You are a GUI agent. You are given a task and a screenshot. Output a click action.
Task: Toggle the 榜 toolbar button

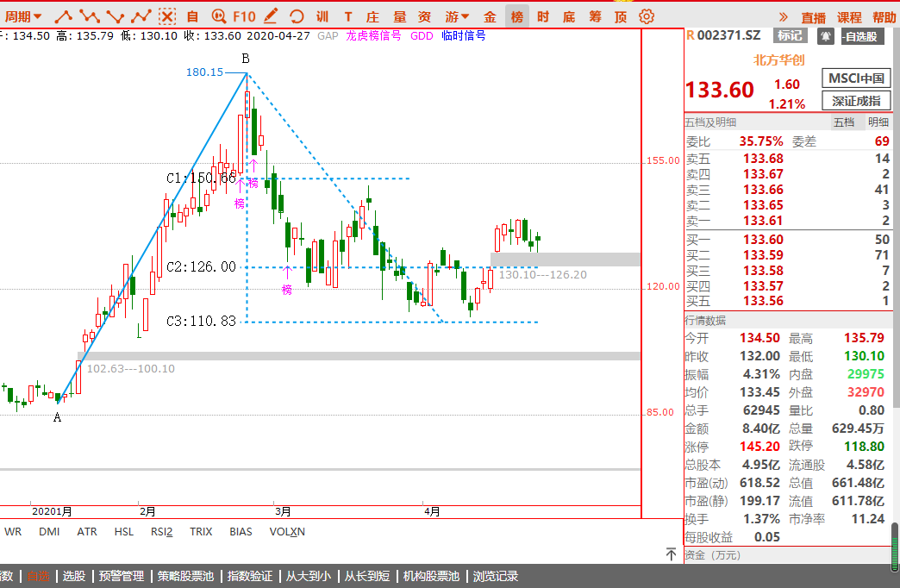(x=517, y=16)
